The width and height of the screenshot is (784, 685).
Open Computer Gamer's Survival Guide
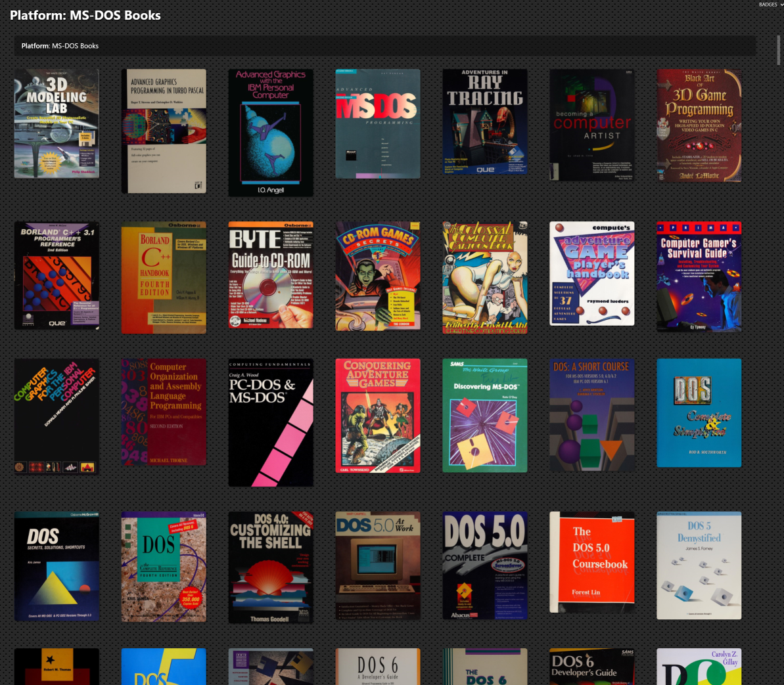tap(699, 276)
